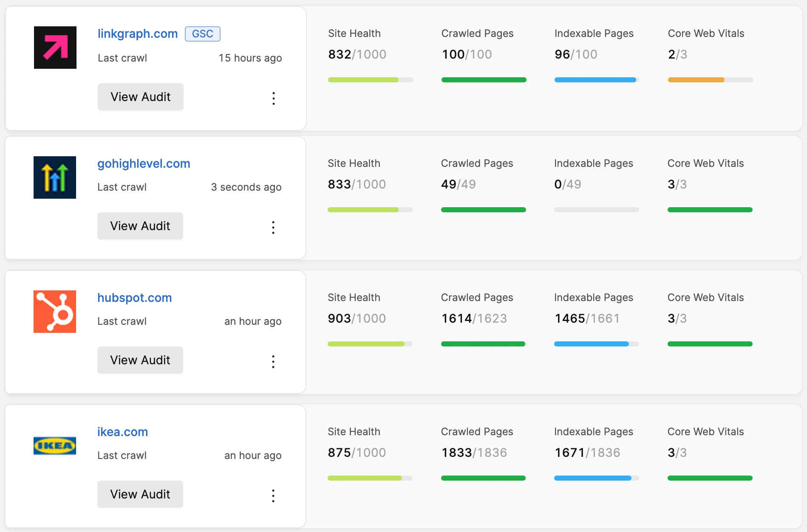The height and width of the screenshot is (532, 807).
Task: Click the 49/49 Crawled Pages value
Action: click(459, 184)
